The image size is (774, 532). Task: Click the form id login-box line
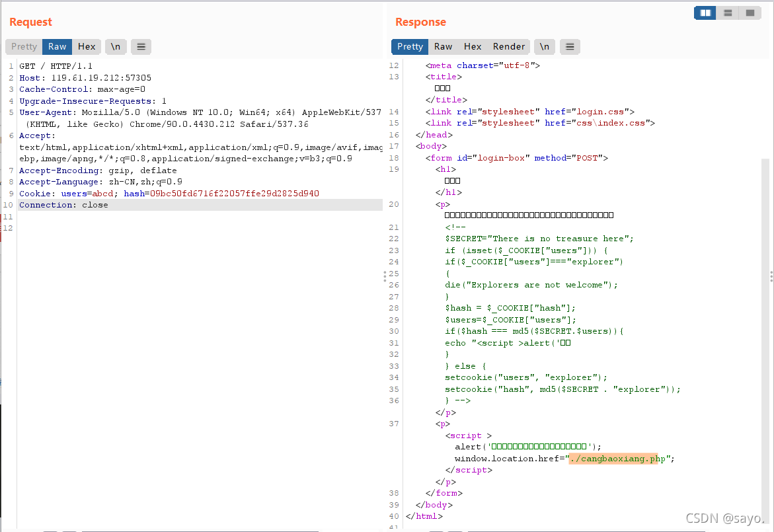coord(517,158)
